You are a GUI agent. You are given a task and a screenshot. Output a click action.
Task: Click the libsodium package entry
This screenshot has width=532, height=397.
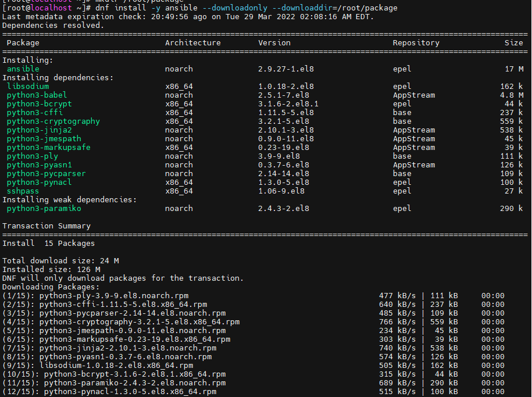pos(27,86)
